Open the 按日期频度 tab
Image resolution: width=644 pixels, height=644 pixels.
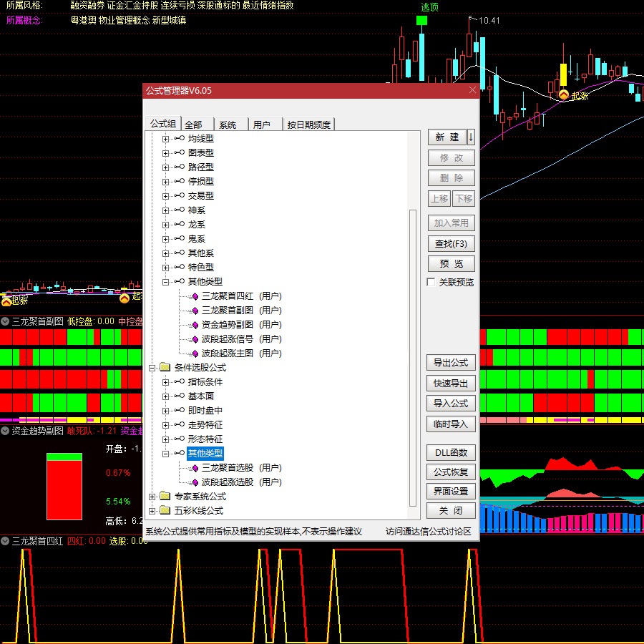point(308,125)
